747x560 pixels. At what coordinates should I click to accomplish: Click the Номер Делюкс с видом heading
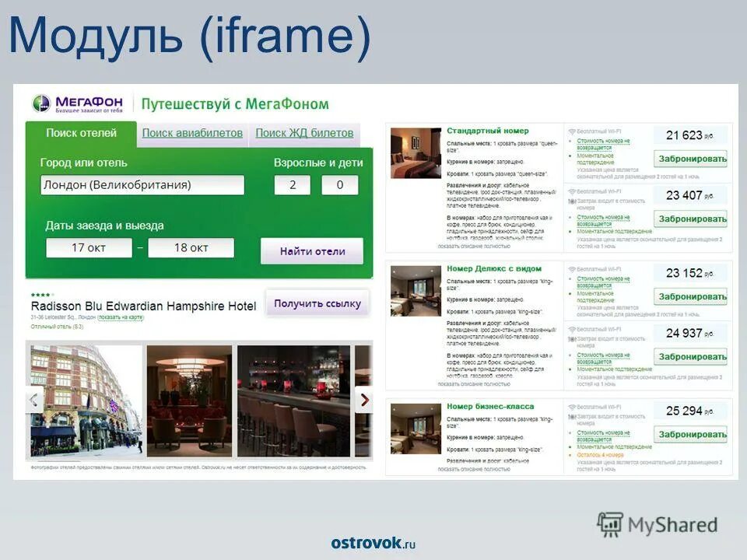(x=494, y=268)
